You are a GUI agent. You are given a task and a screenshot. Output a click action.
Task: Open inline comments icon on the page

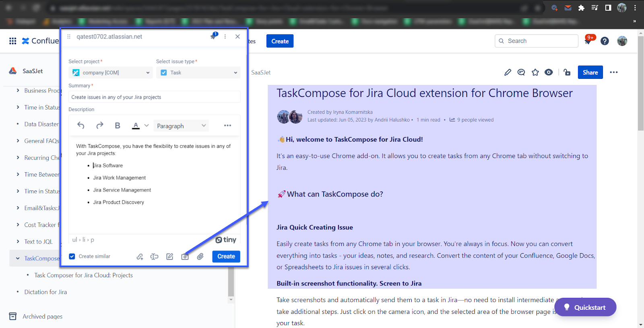[521, 72]
